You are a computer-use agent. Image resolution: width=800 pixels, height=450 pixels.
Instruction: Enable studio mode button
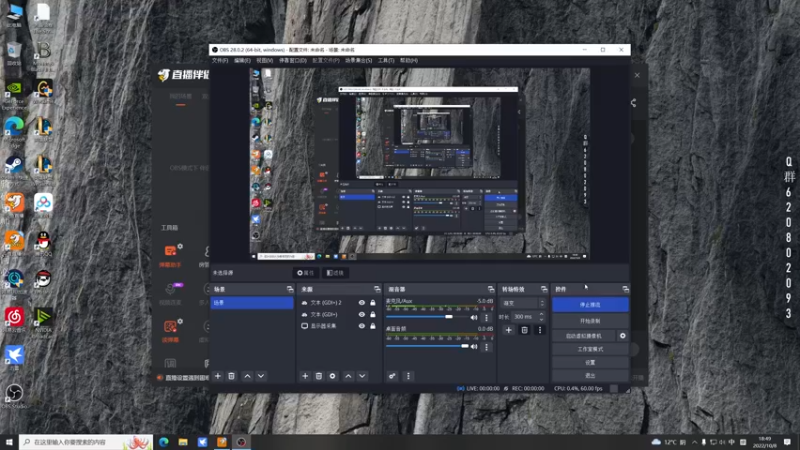[590, 349]
